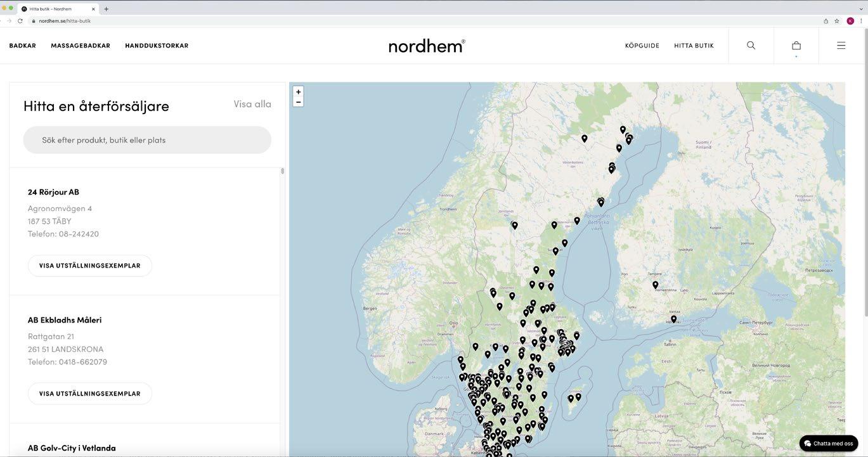Select the Hitta butik – Nordhem tab

58,9
